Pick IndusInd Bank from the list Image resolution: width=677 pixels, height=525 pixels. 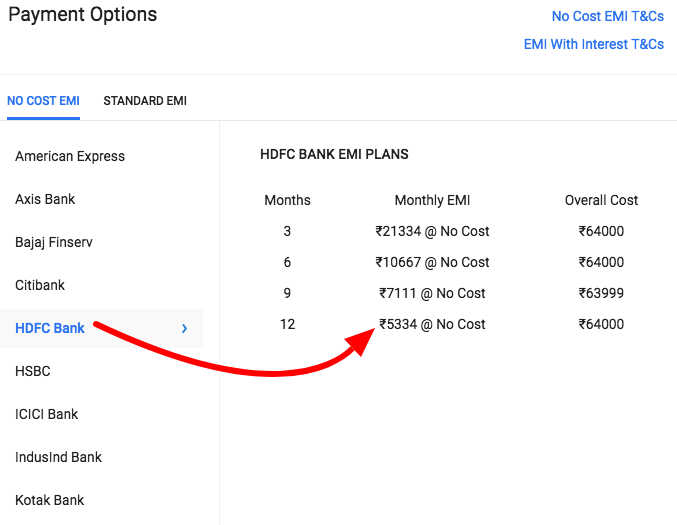click(58, 457)
